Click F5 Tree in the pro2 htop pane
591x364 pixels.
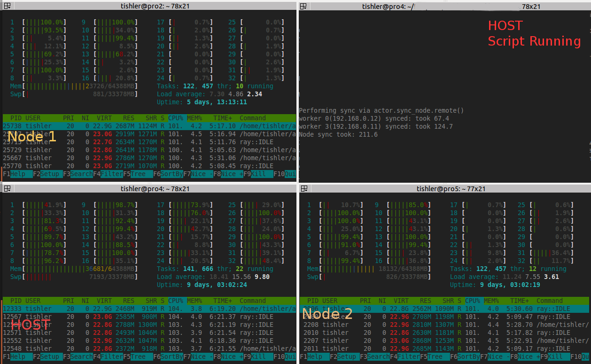(x=138, y=174)
